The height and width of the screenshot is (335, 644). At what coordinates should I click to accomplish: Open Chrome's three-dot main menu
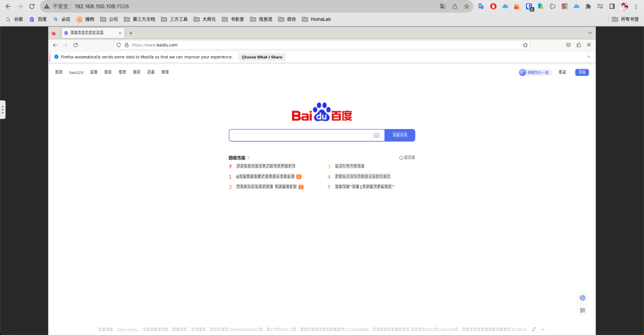(636, 6)
